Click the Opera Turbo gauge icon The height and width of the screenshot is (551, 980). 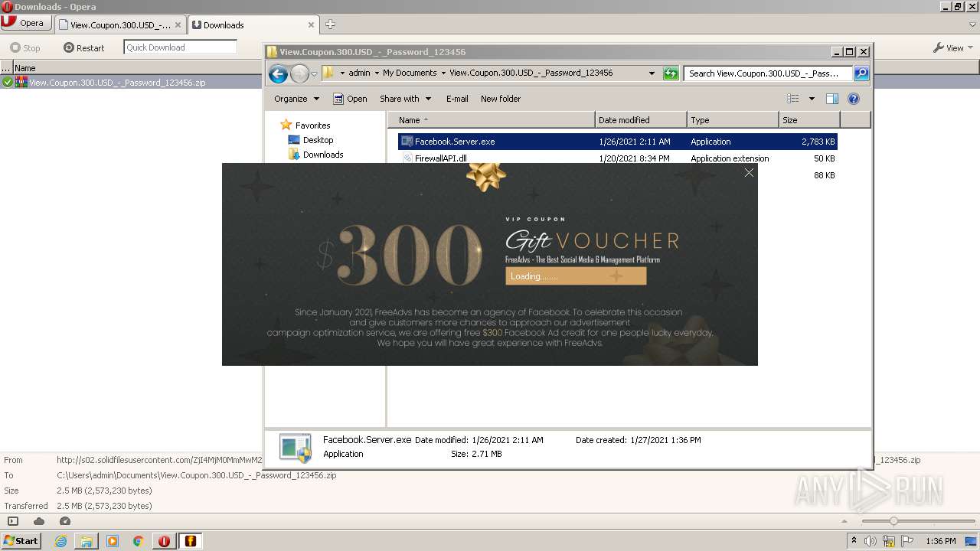click(65, 521)
